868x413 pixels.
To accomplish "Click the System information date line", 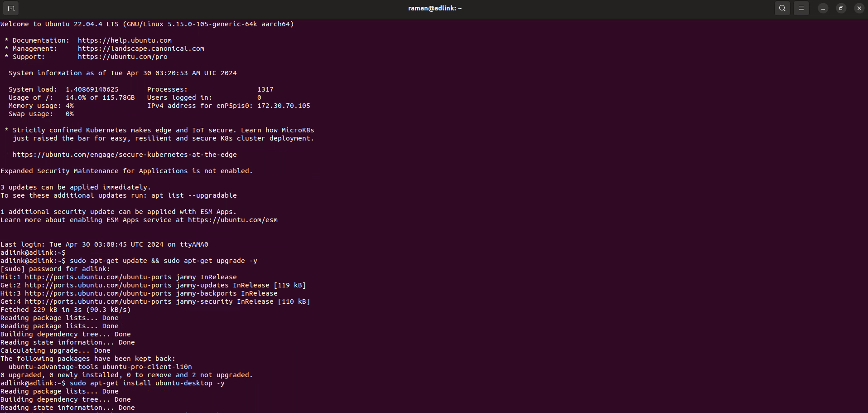I will 123,73.
